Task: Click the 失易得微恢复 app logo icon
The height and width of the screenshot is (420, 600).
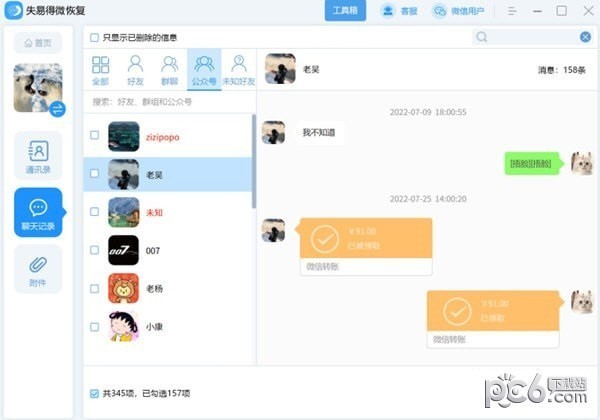Action: (13, 10)
